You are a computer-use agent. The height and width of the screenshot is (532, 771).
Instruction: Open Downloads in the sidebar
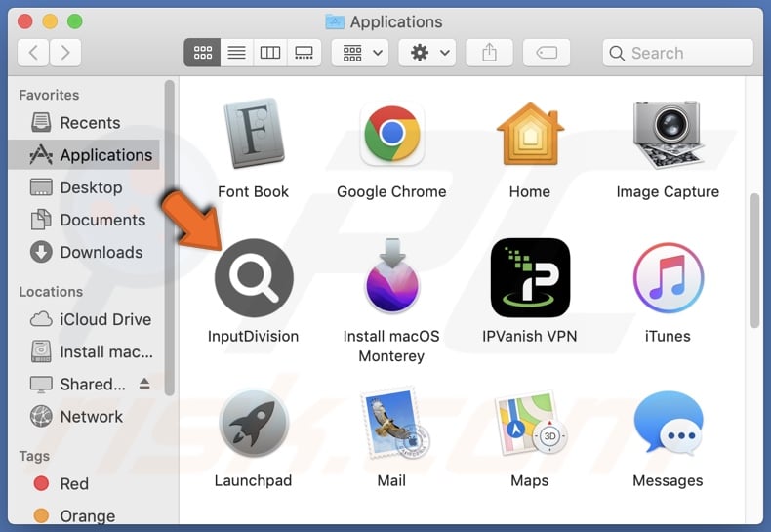coord(84,252)
